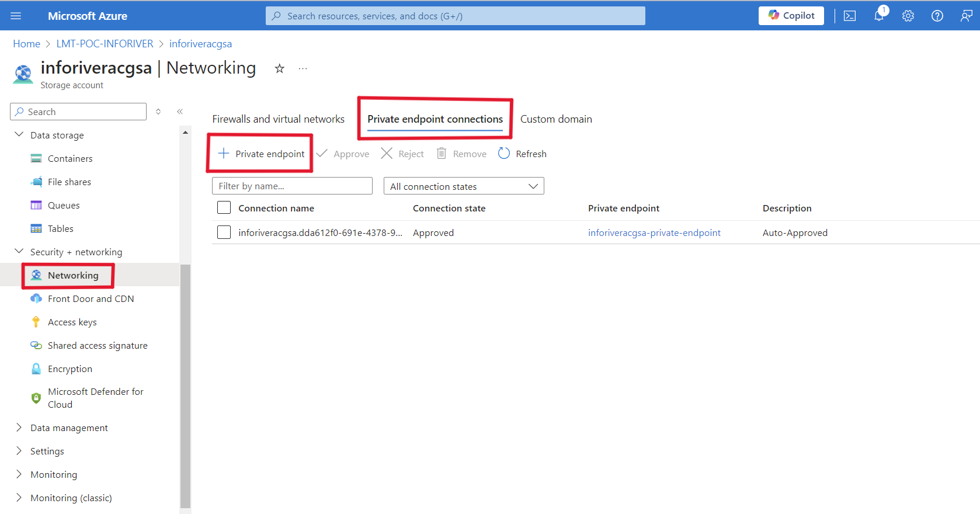Open the feedback icon in header
This screenshot has height=514, width=980.
click(966, 16)
